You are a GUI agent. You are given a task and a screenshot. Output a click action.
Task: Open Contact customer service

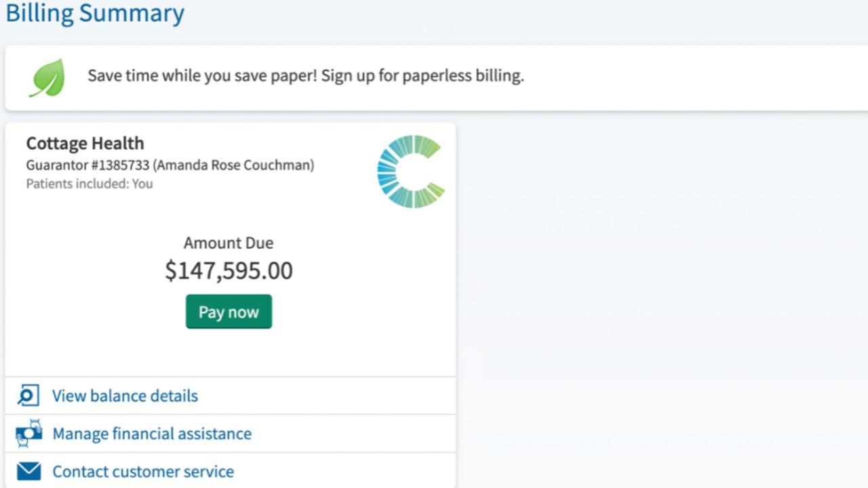click(x=143, y=472)
